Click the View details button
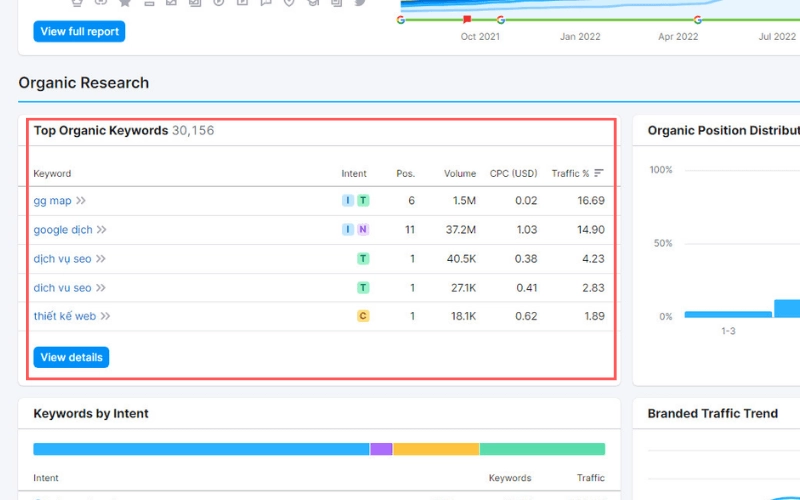 pos(71,357)
